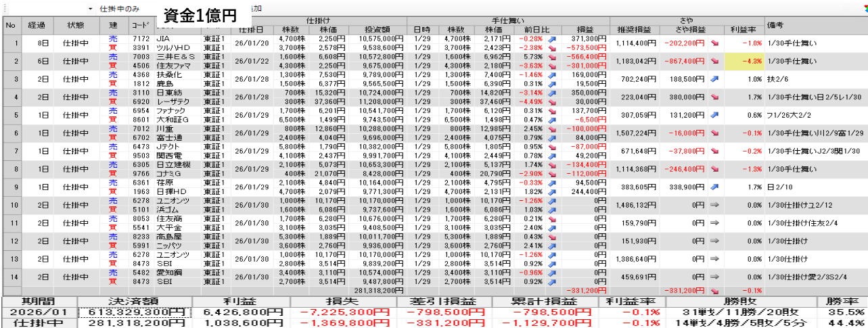Click the blue up arrow in row 9 さや損益
This screenshot has width=868, height=328.
click(x=715, y=185)
